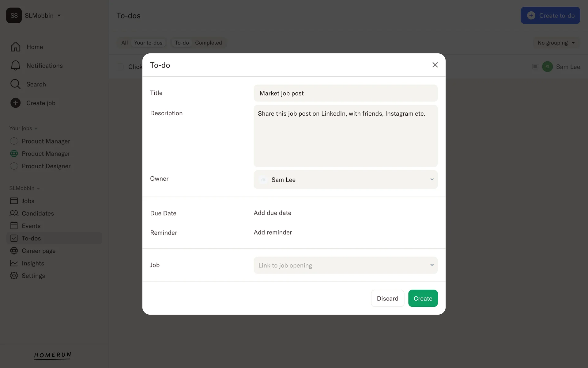The image size is (588, 368).
Task: Tick the checkbox on the to-do row
Action: (120, 67)
